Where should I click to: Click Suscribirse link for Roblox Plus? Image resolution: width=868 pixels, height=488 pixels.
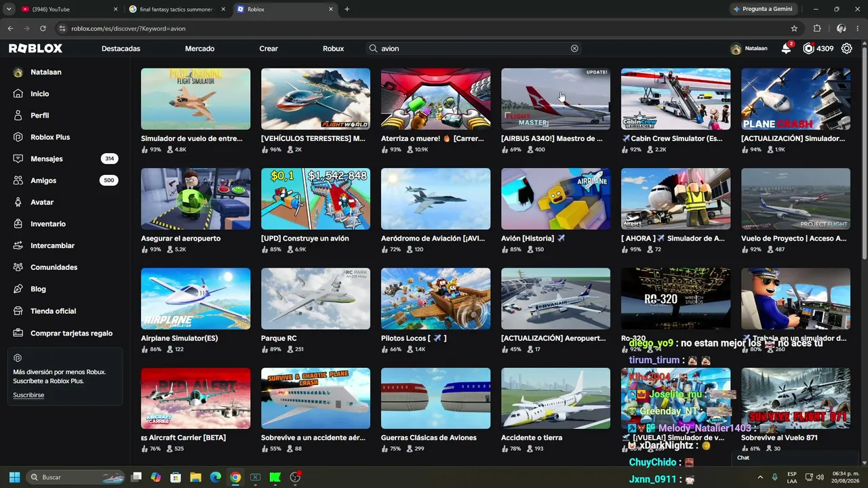click(x=28, y=395)
